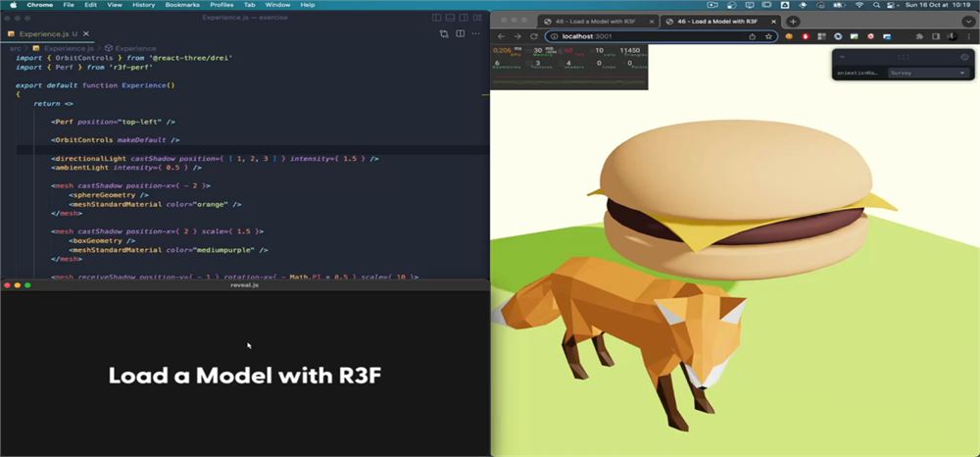Open the Chrome application menu
Viewport: 980px width, 457px height.
(40, 4)
